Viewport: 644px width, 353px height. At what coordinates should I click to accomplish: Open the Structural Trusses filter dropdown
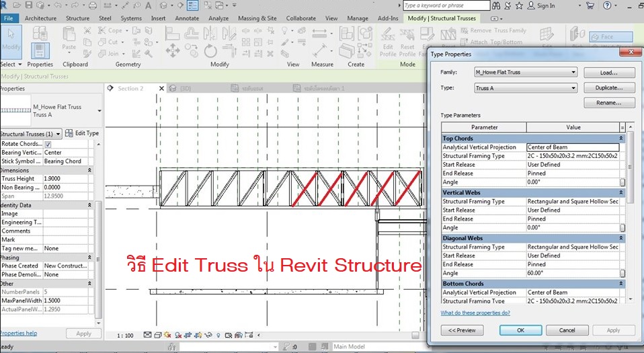tap(31, 134)
